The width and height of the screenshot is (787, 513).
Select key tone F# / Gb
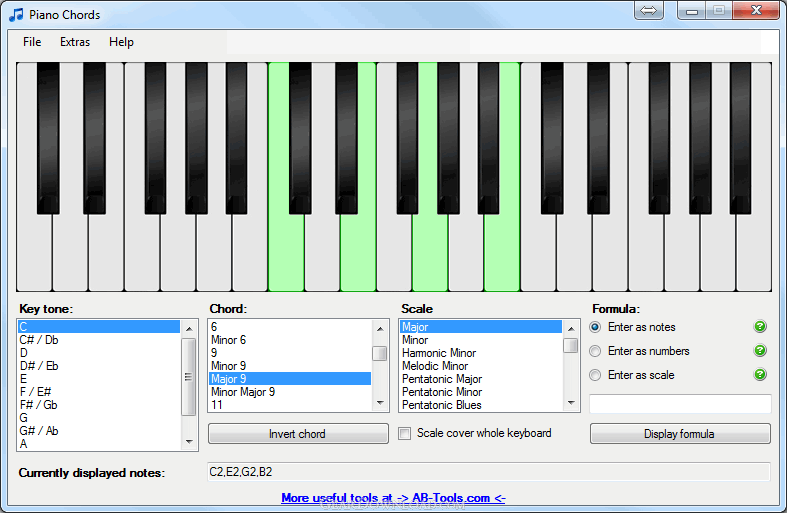tap(99, 405)
